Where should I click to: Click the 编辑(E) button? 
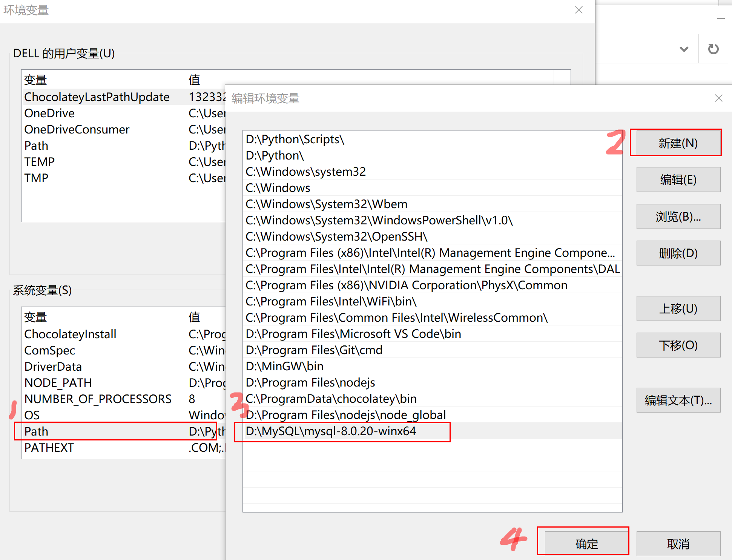pos(678,180)
